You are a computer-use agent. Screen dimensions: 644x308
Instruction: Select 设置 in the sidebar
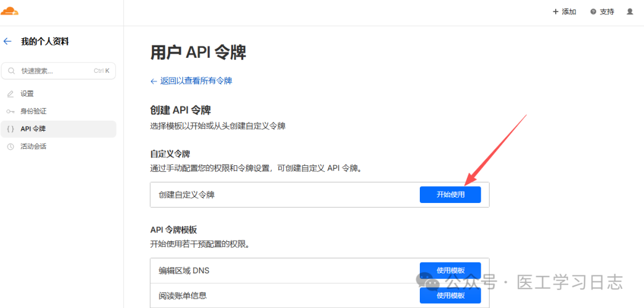(x=27, y=94)
